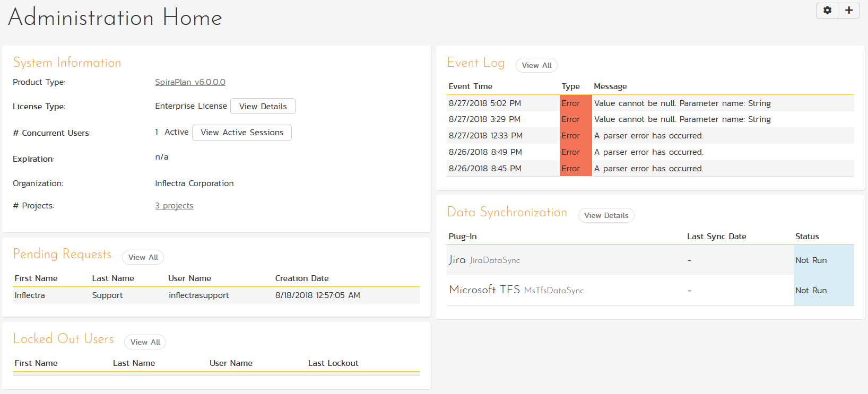View all locked out users
Image resolution: width=868 pixels, height=394 pixels.
145,342
